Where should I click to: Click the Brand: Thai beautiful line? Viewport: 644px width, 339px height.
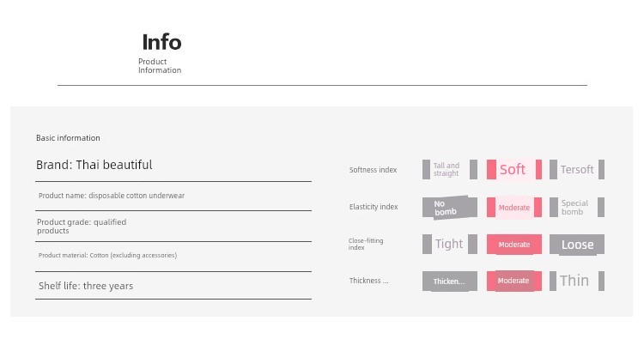pos(94,165)
